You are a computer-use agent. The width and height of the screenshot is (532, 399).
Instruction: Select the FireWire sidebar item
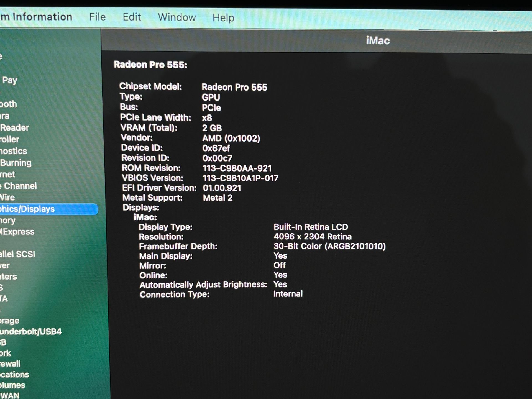pos(7,198)
